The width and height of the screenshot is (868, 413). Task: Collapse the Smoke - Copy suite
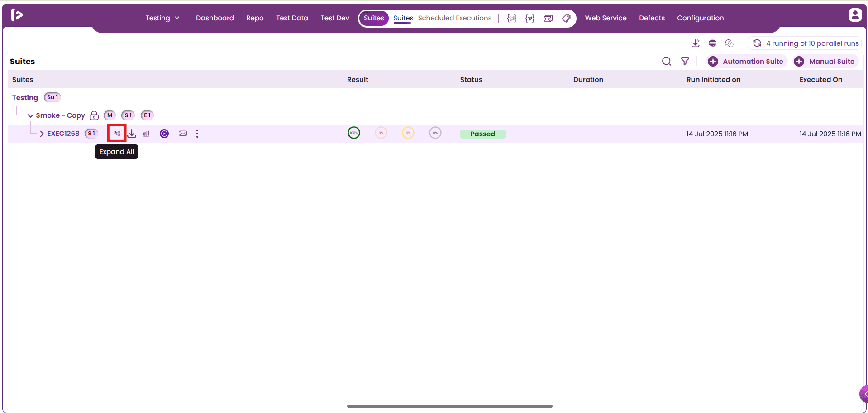coord(30,115)
